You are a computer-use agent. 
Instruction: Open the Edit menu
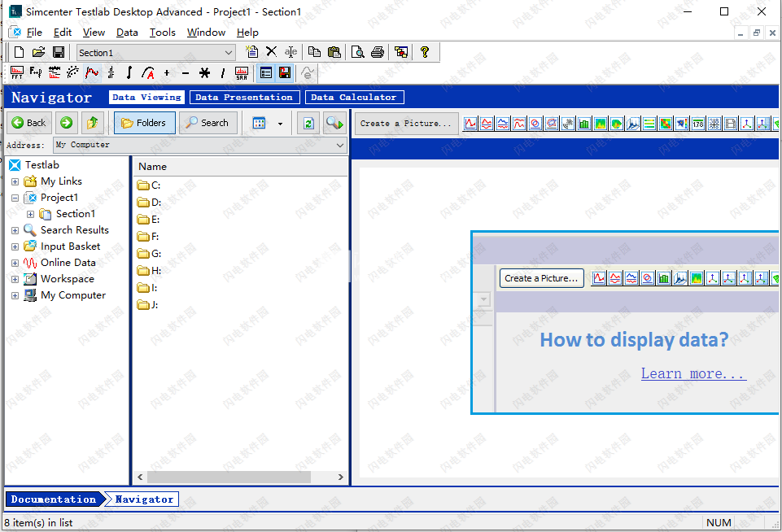point(63,33)
